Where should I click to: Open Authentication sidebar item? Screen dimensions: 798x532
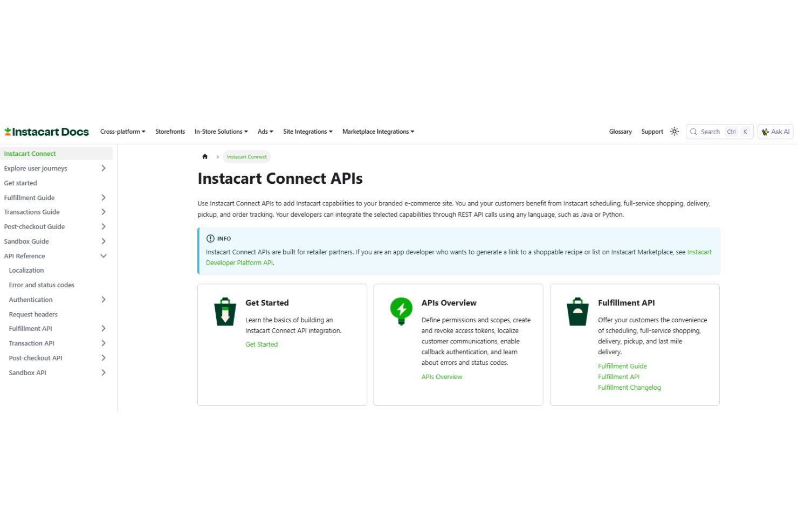(x=31, y=300)
